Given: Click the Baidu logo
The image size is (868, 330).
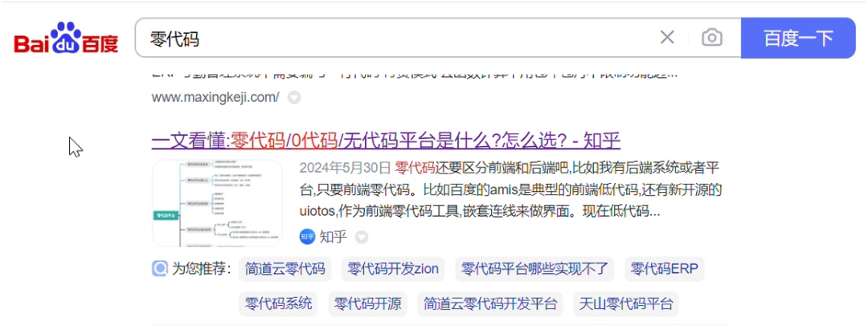Looking at the screenshot, I should click(67, 39).
